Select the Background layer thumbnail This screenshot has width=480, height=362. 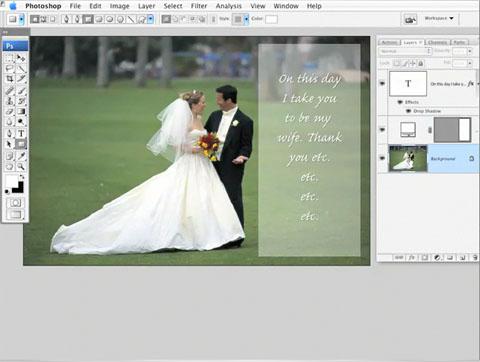408,158
